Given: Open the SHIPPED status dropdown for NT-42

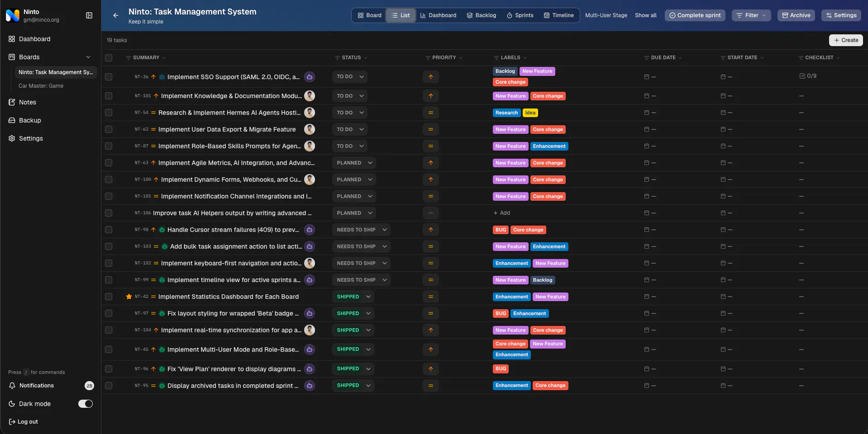Looking at the screenshot, I should click(x=353, y=297).
